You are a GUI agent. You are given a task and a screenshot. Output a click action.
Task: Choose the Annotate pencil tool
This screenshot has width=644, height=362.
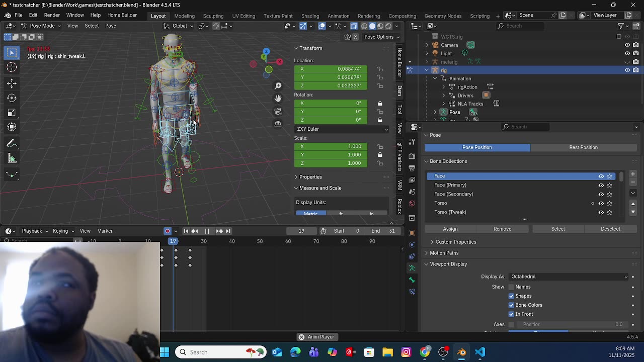tap(12, 144)
